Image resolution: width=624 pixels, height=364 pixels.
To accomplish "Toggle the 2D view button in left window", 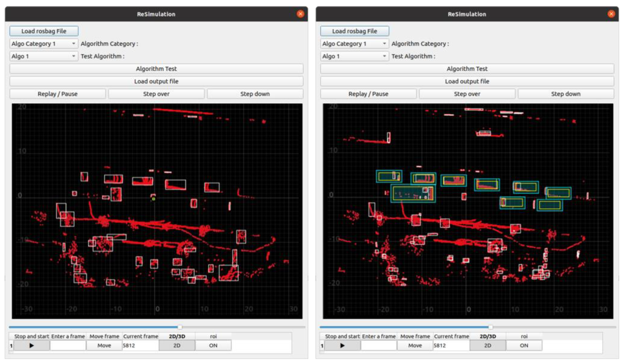I will click(x=177, y=345).
